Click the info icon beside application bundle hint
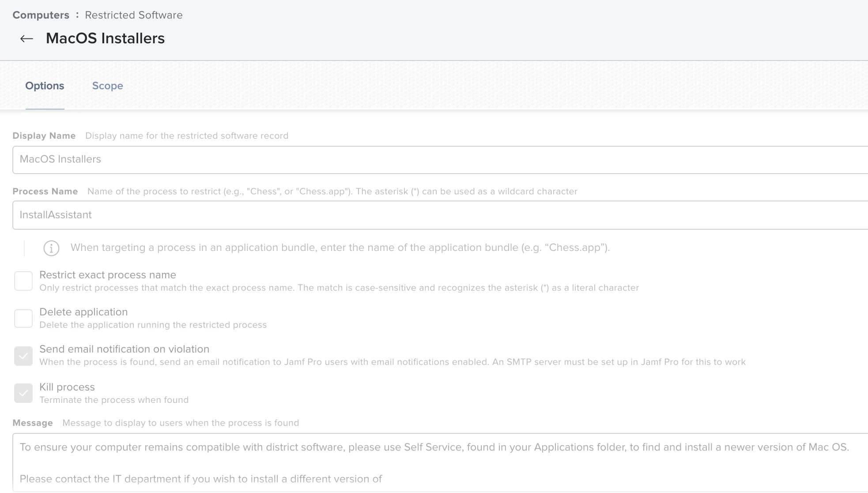The height and width of the screenshot is (493, 868). 51,248
